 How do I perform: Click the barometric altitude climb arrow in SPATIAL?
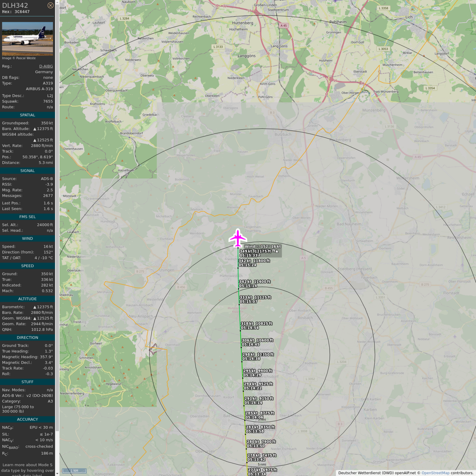pyautogui.click(x=35, y=129)
